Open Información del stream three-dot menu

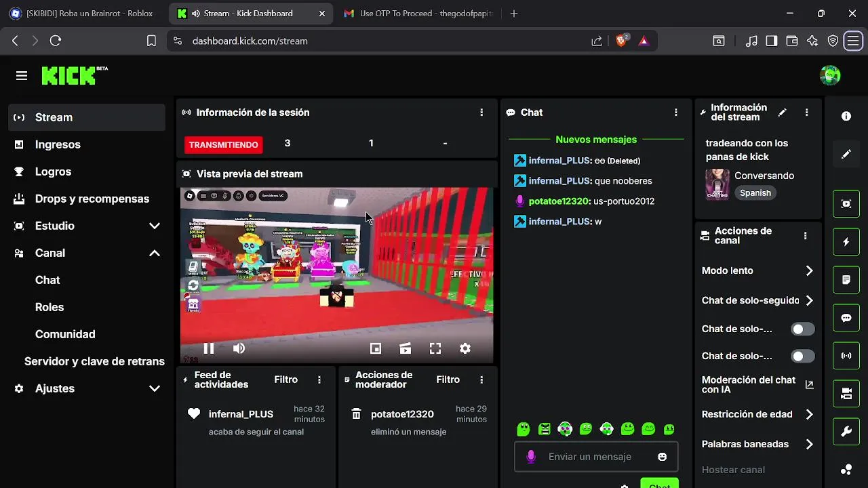click(806, 113)
